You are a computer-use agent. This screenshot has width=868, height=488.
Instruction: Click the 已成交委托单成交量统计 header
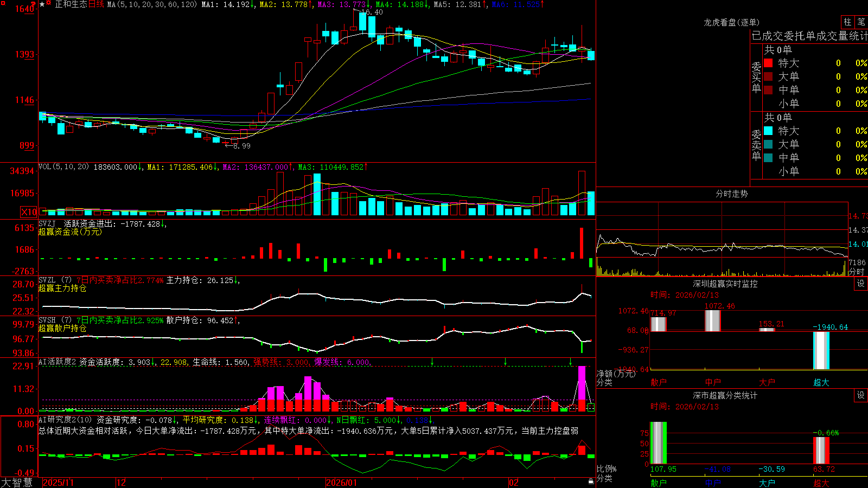(x=810, y=36)
